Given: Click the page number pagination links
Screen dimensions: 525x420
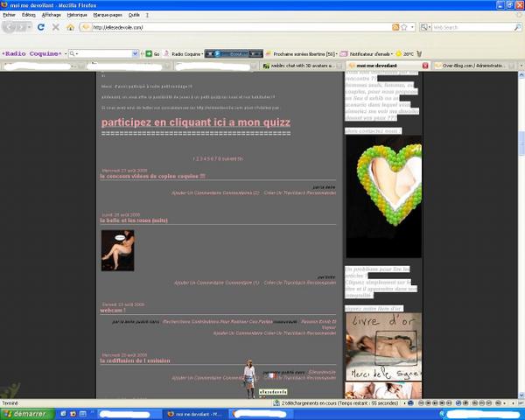Looking at the screenshot, I should [218, 158].
